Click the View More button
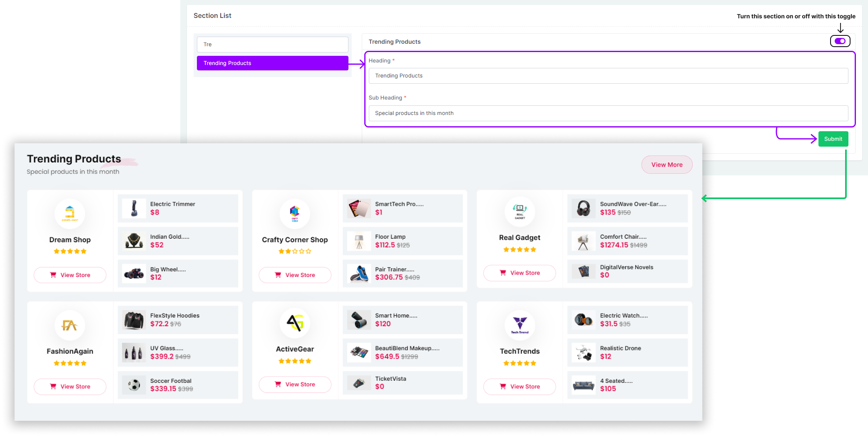868x437 pixels. pos(667,165)
